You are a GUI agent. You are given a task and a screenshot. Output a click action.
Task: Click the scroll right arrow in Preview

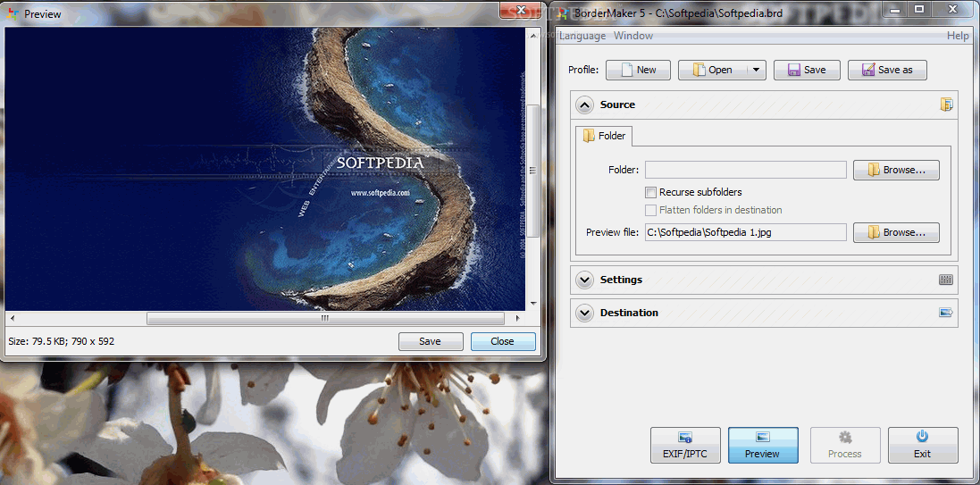point(517,318)
